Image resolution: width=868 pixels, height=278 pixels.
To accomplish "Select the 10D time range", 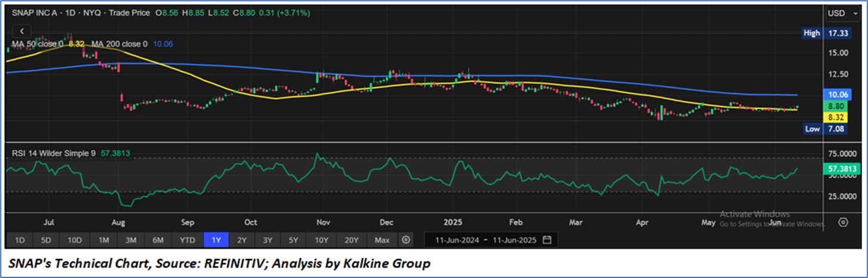I will click(x=74, y=240).
